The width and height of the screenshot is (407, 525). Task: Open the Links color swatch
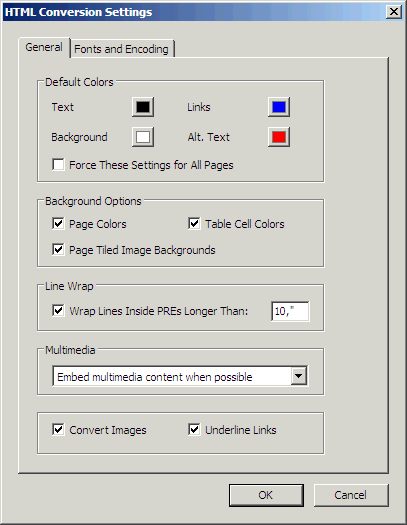coord(279,107)
